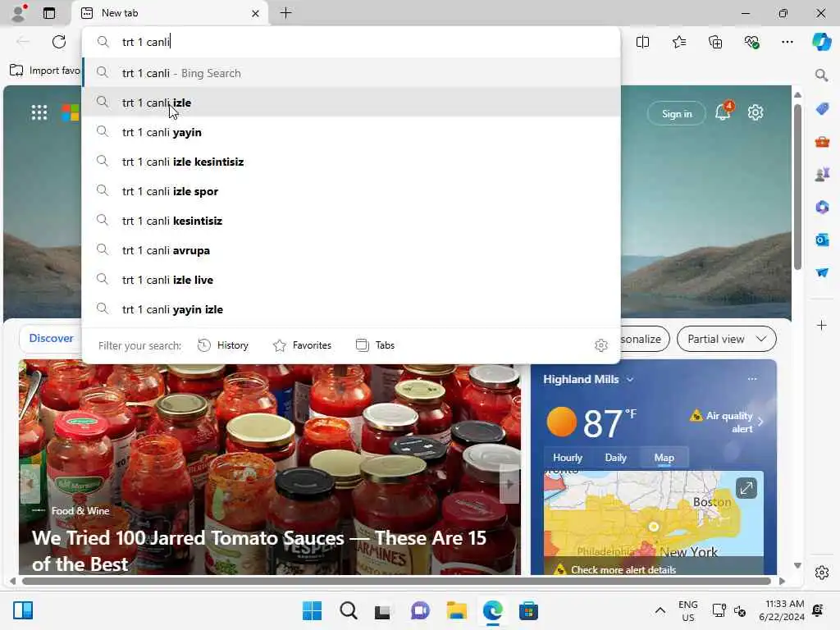Refresh the page with reload icon

tap(59, 42)
